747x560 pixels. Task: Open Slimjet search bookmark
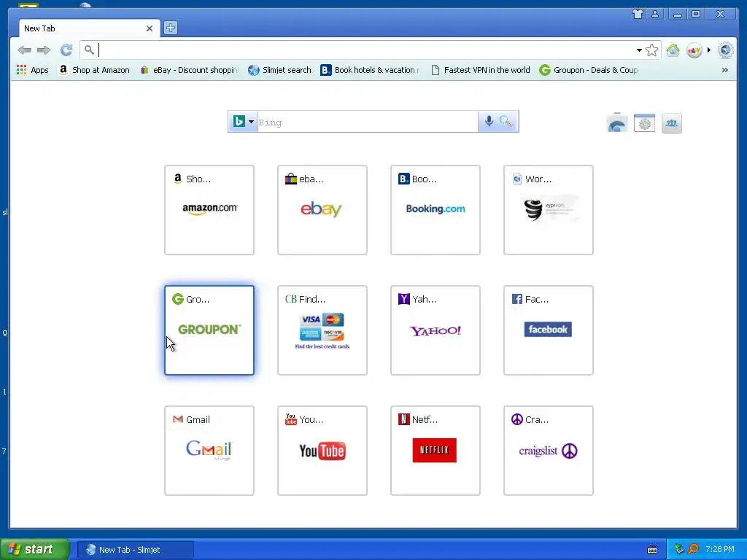coord(279,70)
